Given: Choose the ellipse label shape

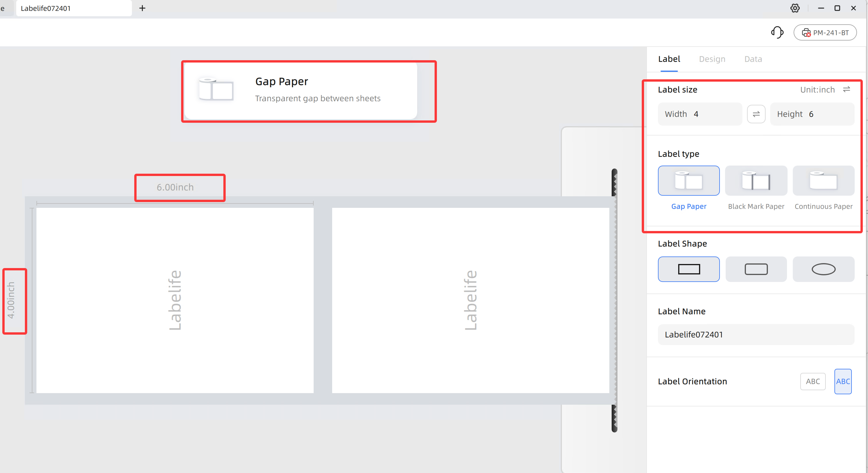Looking at the screenshot, I should [x=823, y=269].
